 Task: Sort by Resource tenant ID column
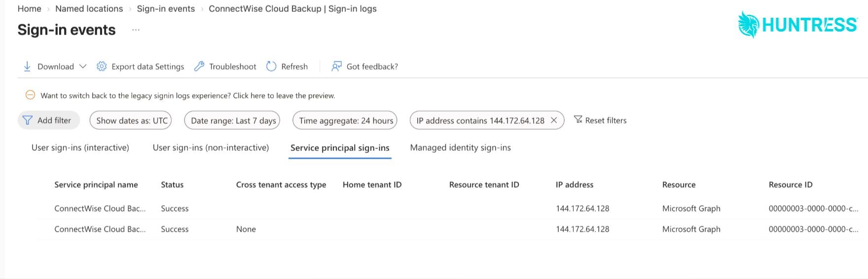click(x=484, y=184)
